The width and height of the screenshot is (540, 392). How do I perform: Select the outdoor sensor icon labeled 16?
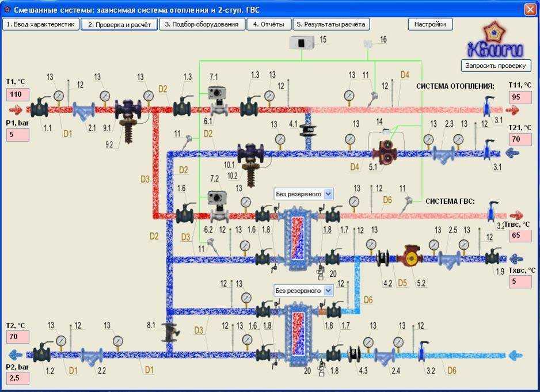click(368, 43)
